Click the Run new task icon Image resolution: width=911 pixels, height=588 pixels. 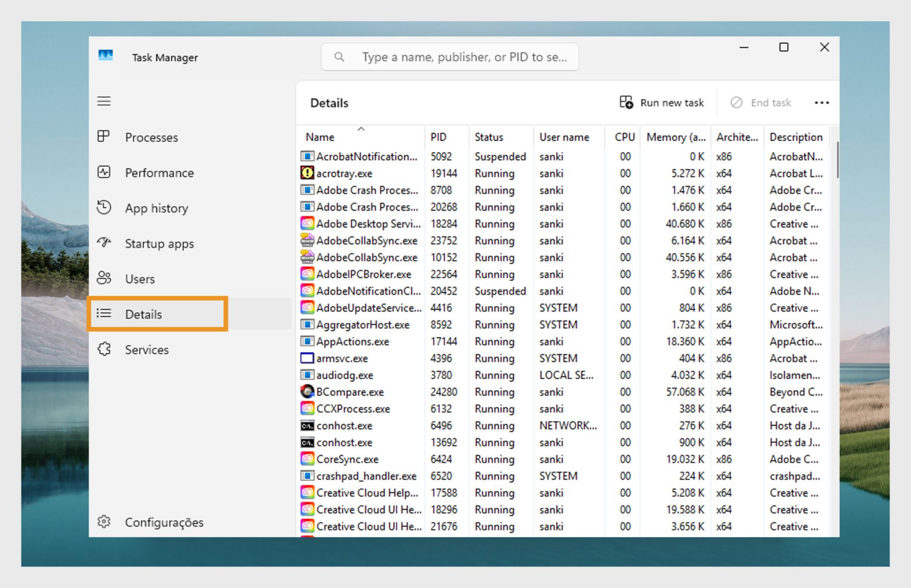626,102
